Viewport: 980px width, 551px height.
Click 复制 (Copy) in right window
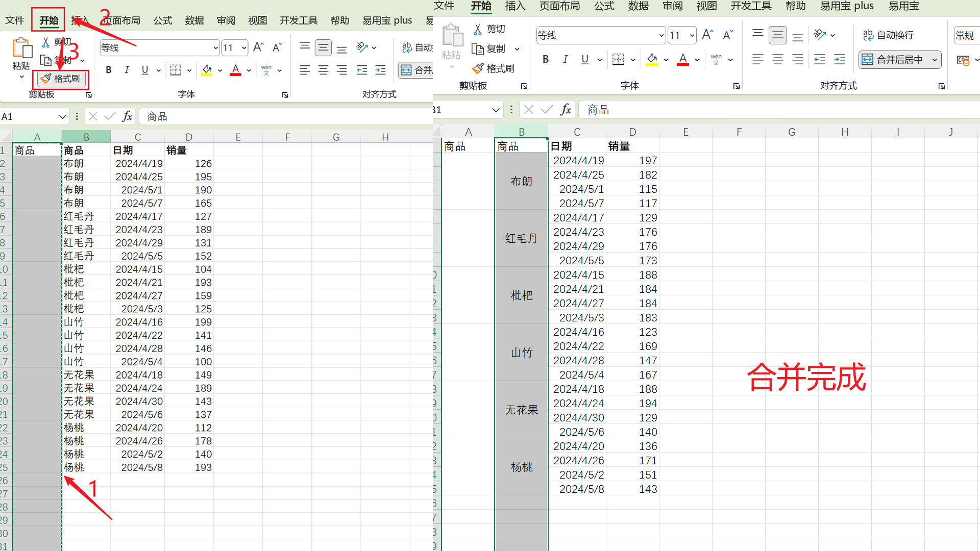[x=489, y=48]
